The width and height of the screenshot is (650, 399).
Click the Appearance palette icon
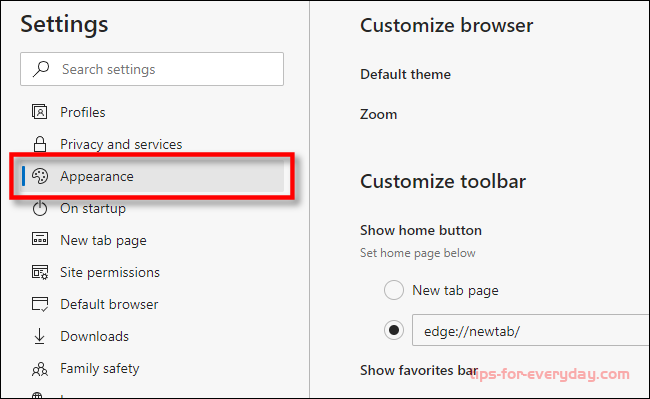point(40,176)
